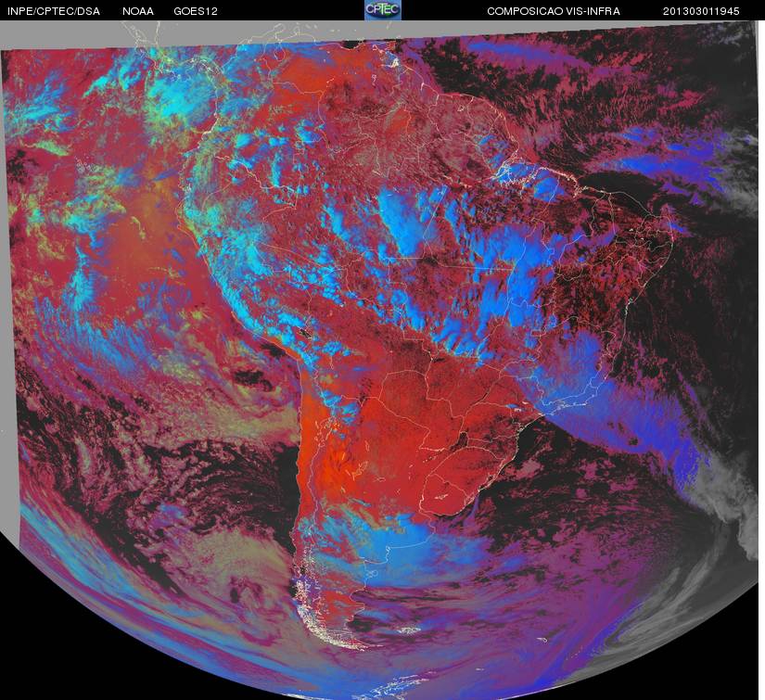The image size is (765, 700).
Task: Click the 201303011945 timestamp
Action: click(701, 11)
